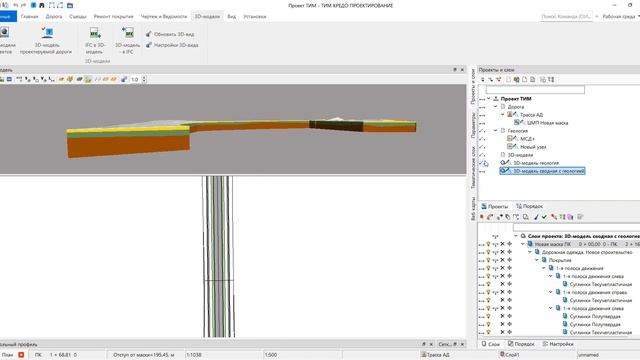The width and height of the screenshot is (640, 360).
Task: Open the Слои bottom tab
Action: coord(491,344)
